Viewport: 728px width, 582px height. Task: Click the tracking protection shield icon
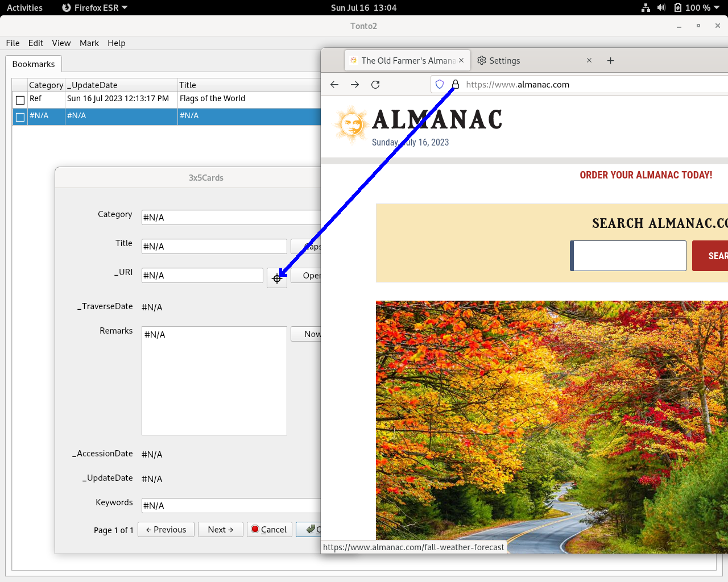tap(440, 85)
